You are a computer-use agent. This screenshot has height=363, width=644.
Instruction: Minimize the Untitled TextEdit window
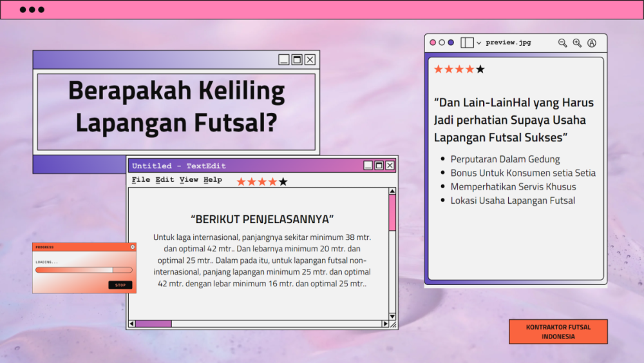tap(368, 165)
